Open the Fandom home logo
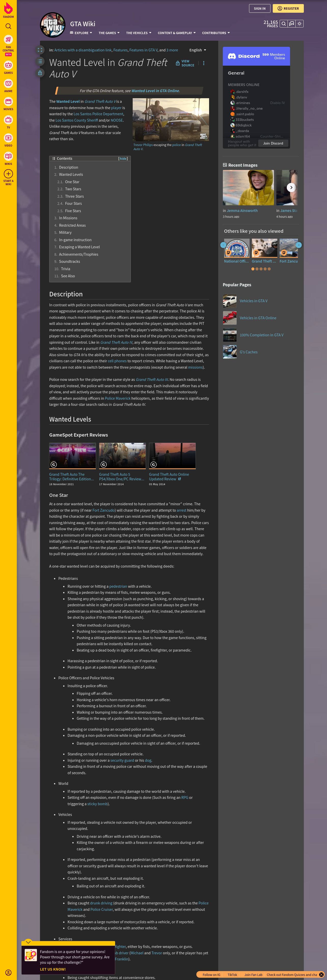This screenshot has height=980, width=327. tap(8, 10)
